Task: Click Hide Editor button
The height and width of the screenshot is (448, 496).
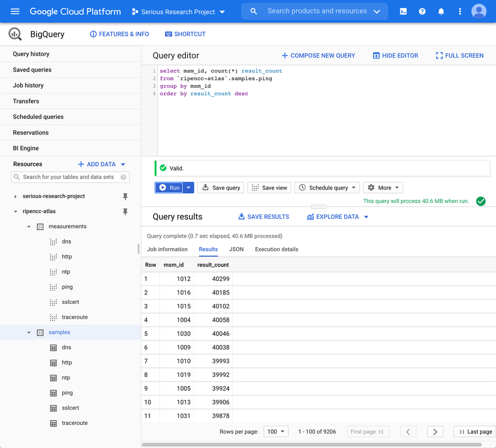Action: (x=395, y=55)
